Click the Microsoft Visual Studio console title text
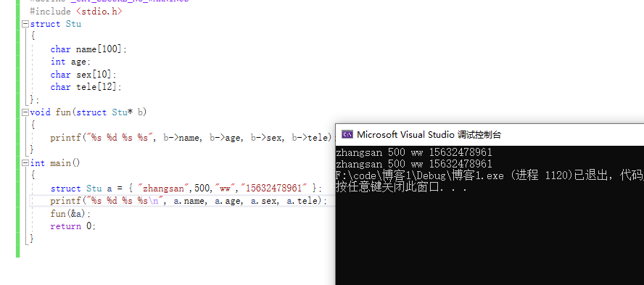644x285 pixels. pyautogui.click(x=429, y=135)
